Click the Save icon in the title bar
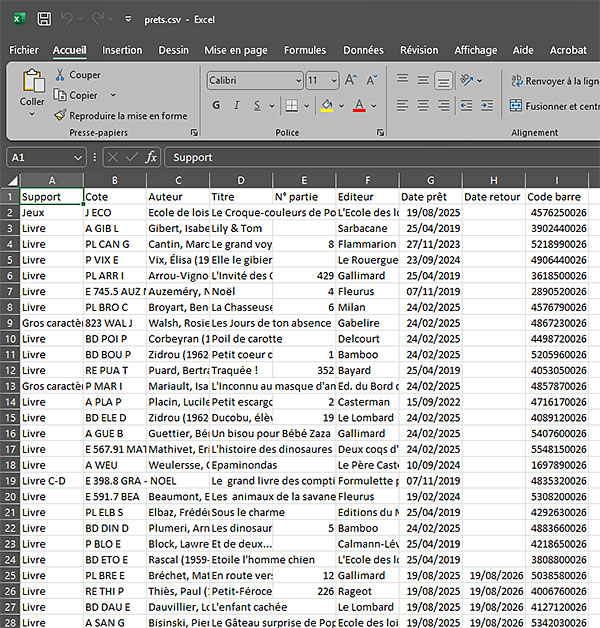Viewport: 600px width, 628px height. click(44, 19)
